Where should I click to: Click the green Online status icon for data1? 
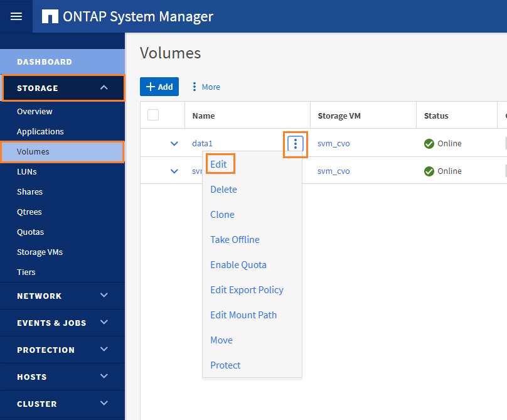tap(429, 144)
